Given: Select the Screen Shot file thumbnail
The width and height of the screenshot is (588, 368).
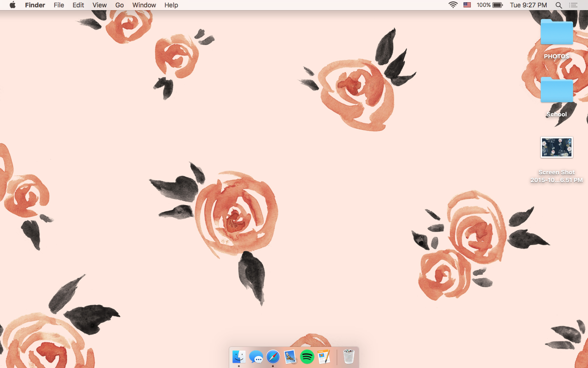Looking at the screenshot, I should [x=556, y=147].
